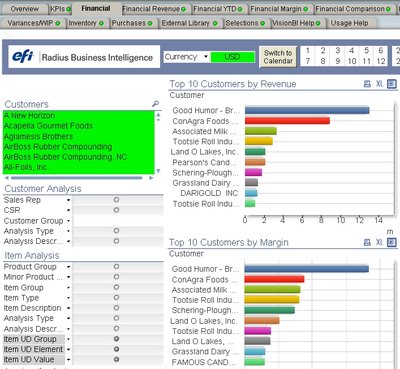Click fast change icon on Revenue chart
The image size is (400, 369).
tap(392, 84)
